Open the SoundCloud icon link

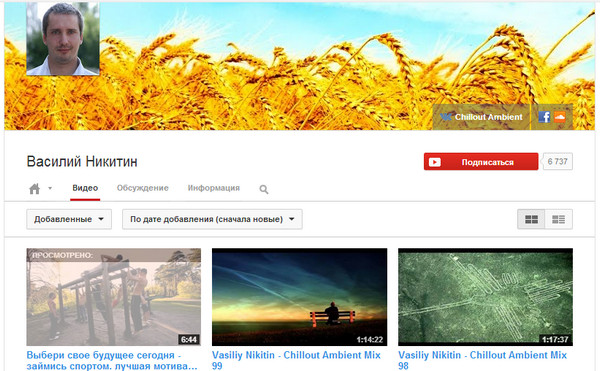point(559,117)
